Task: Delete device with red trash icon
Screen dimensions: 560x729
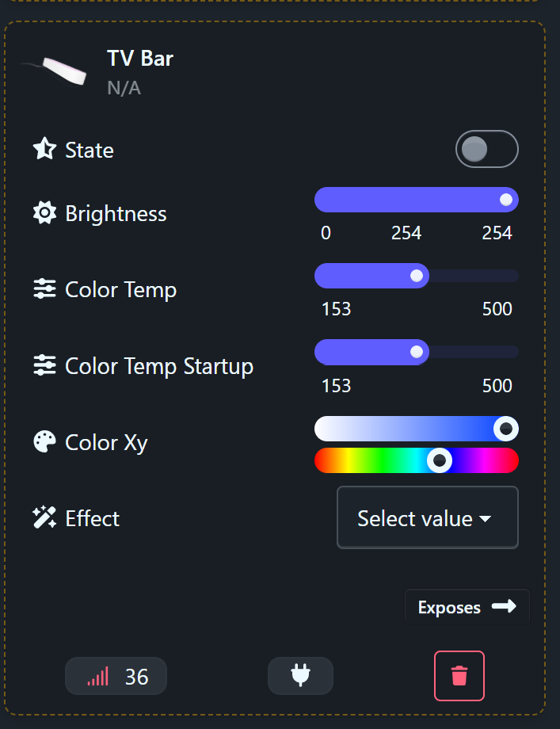Action: [459, 676]
